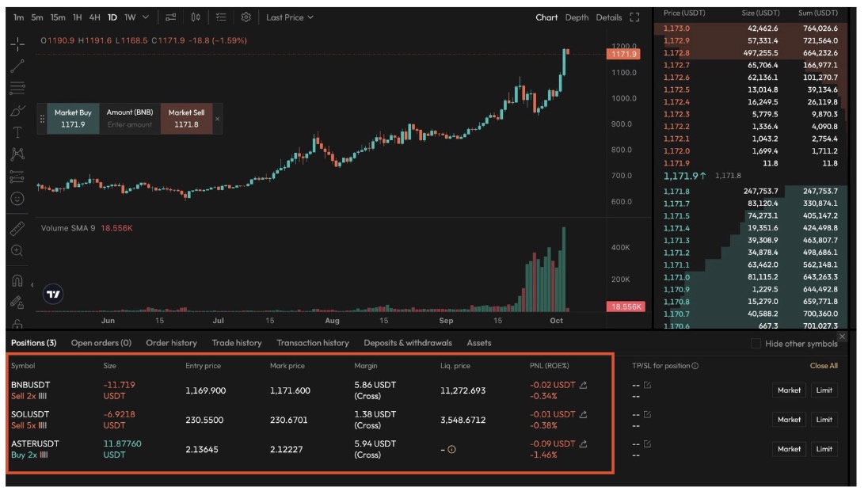Click the fullscreen chart icon

(634, 17)
